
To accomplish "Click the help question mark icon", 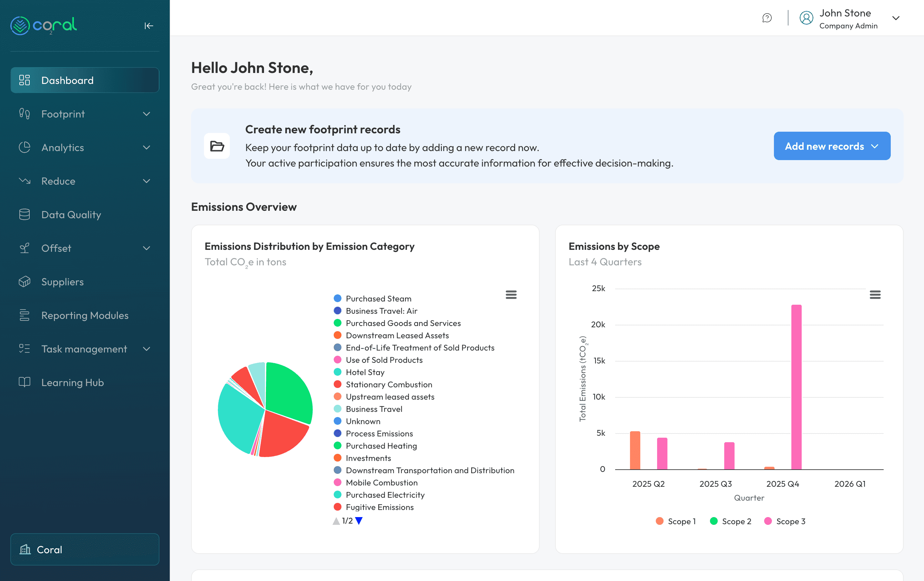I will [767, 18].
